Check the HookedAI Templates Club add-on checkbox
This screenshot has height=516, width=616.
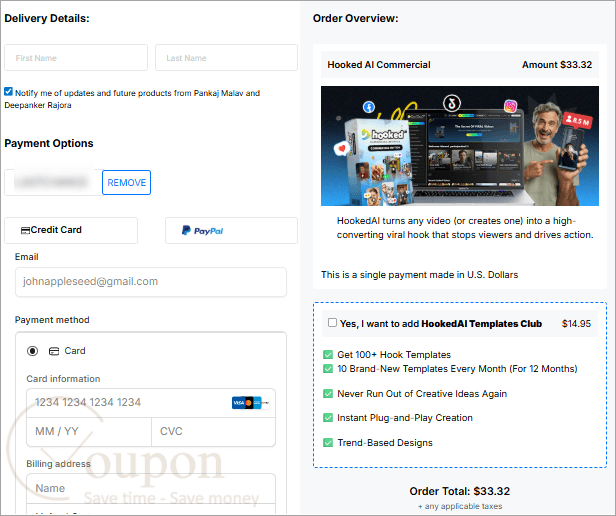point(332,323)
